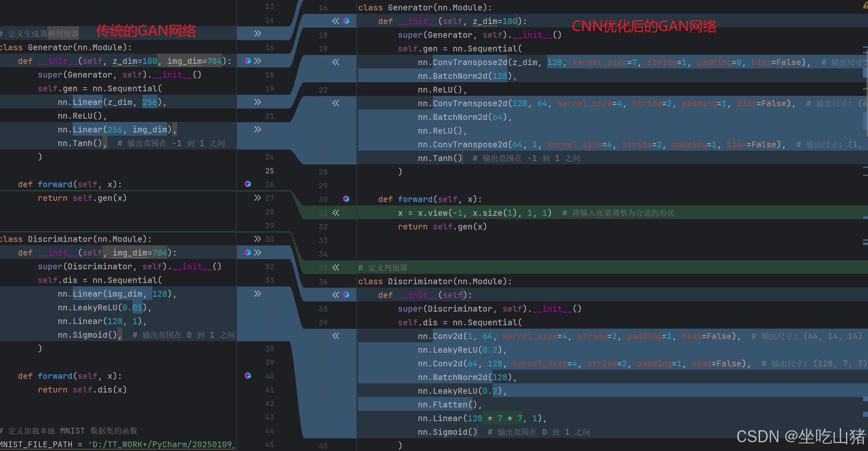Click right pane 'super(Generator, self).__init__()' line

[480, 35]
